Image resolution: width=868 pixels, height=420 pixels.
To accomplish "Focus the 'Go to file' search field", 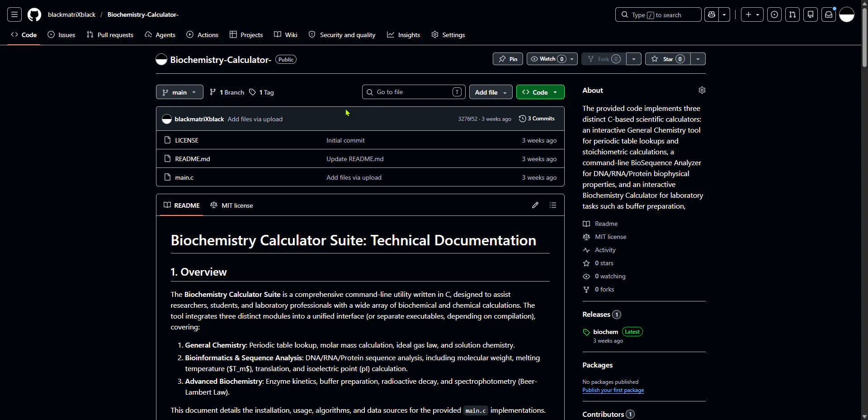I will click(414, 92).
